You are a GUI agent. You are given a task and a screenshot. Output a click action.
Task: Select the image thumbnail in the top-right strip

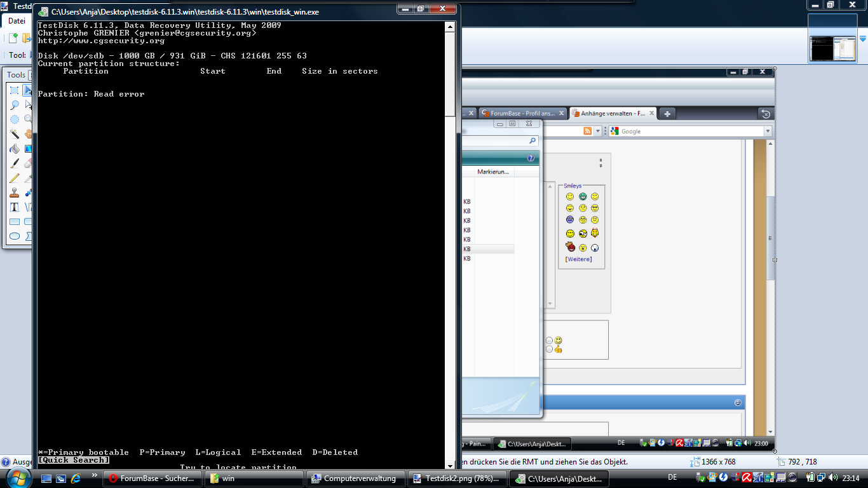(x=833, y=38)
